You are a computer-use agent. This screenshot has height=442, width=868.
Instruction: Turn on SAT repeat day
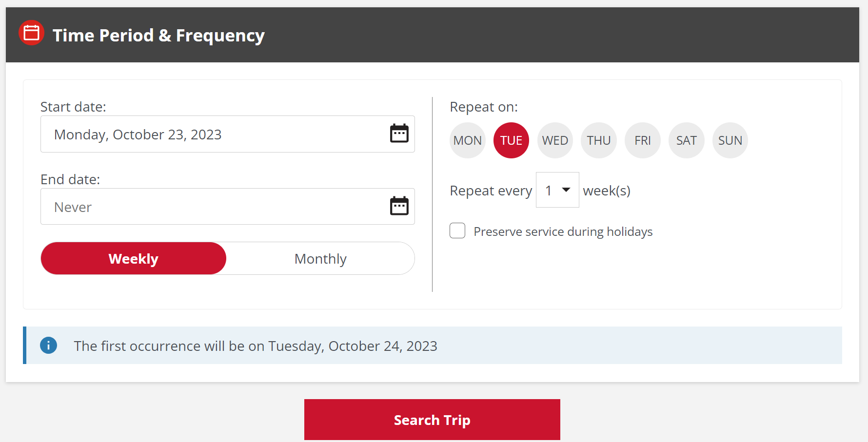[686, 140]
